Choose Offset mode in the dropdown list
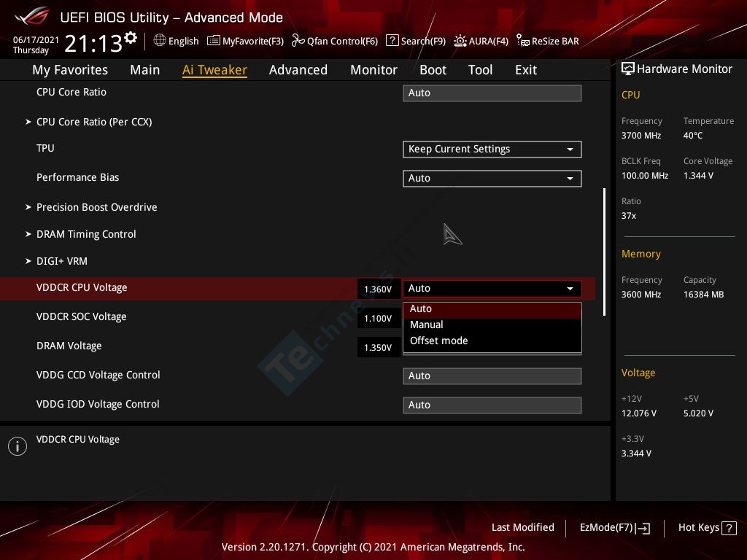The width and height of the screenshot is (747, 560). coord(492,341)
